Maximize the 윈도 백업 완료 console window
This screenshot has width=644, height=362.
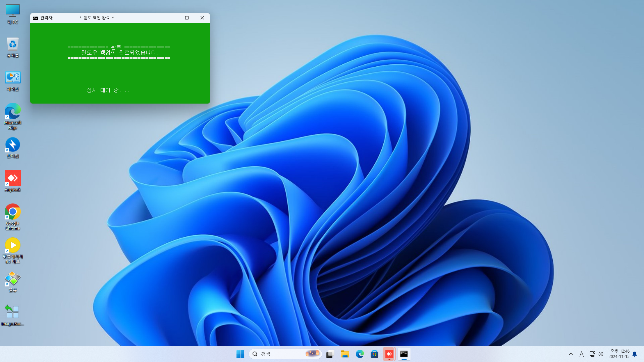click(187, 18)
